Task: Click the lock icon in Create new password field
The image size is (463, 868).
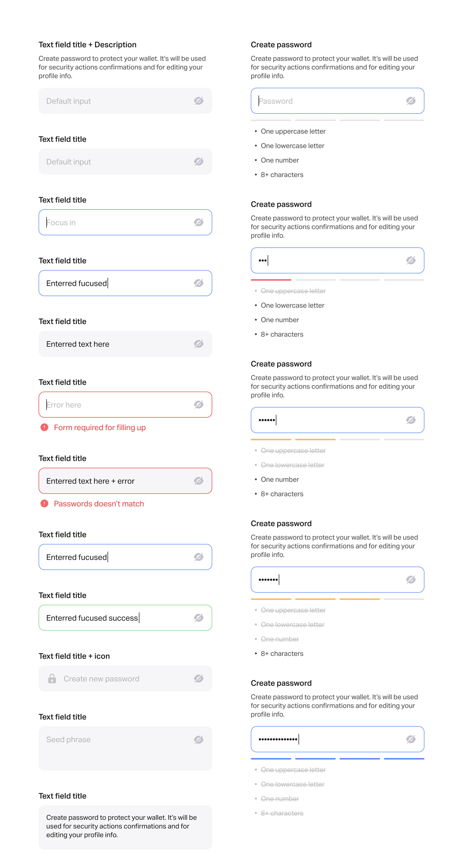Action: pos(53,678)
